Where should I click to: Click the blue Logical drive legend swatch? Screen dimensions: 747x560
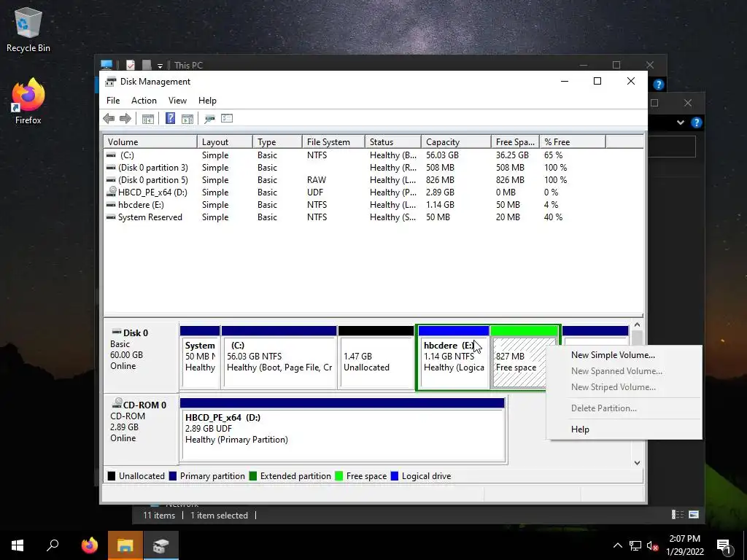click(x=395, y=475)
